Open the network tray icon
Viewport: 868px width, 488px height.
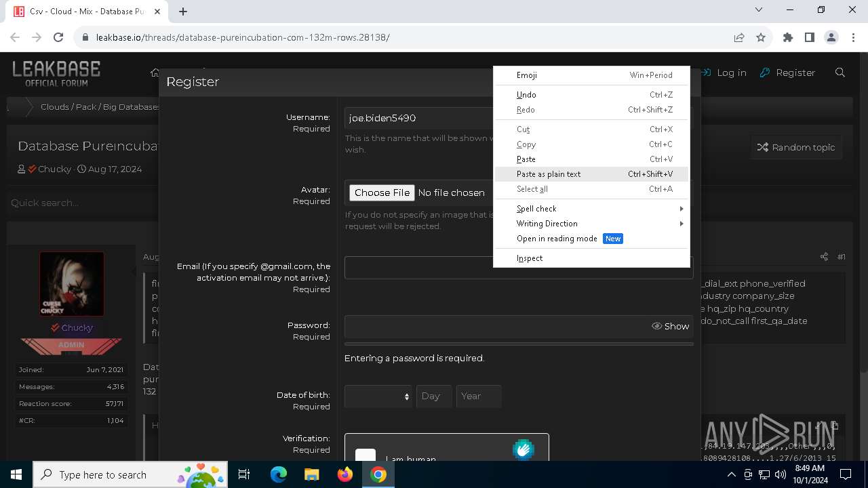764,474
